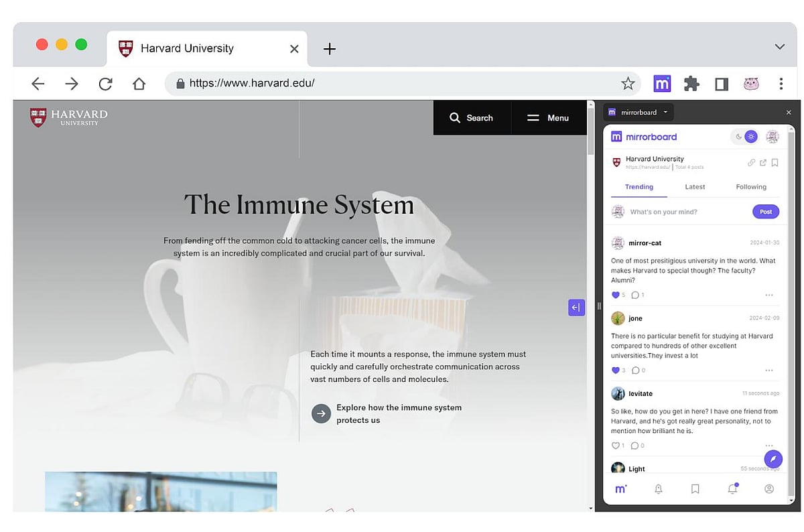Open the Harvard site Menu

[x=549, y=118]
